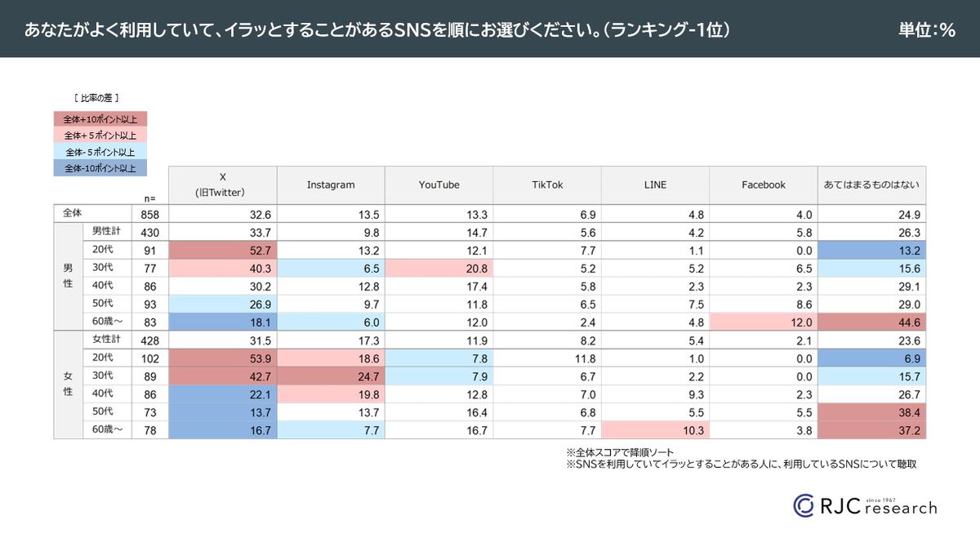The image size is (980, 551).
Task: Click the RJC research logo icon
Action: 804,505
